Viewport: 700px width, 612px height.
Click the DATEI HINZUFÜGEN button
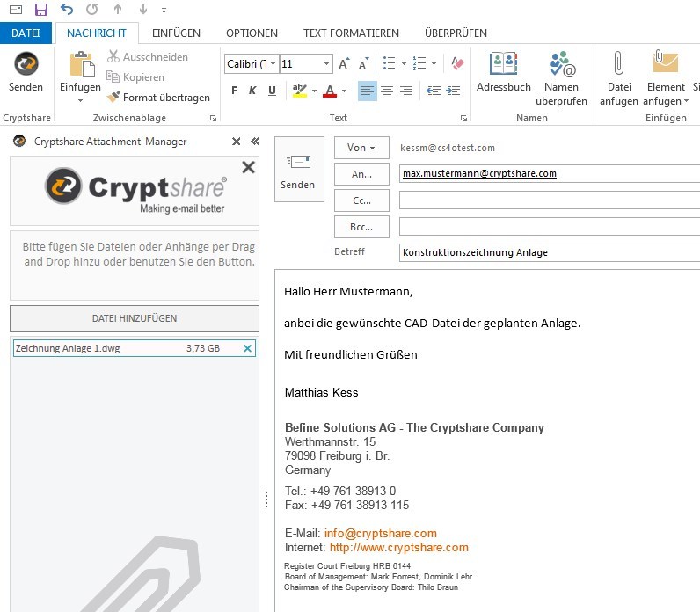point(135,318)
